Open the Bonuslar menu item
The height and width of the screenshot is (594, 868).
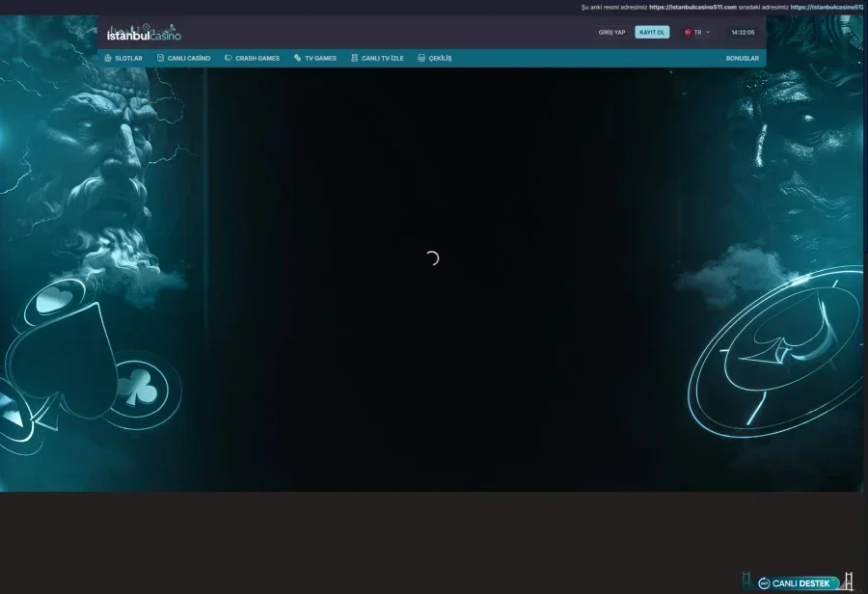pos(743,58)
